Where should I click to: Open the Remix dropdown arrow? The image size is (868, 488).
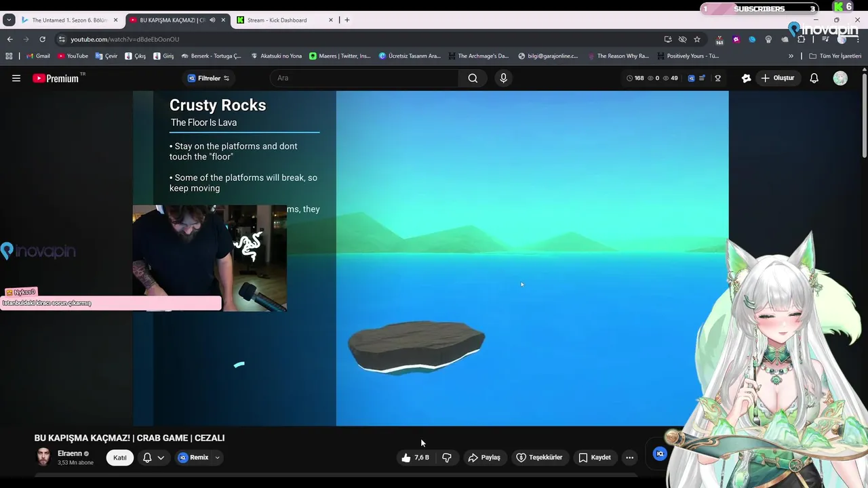217,457
